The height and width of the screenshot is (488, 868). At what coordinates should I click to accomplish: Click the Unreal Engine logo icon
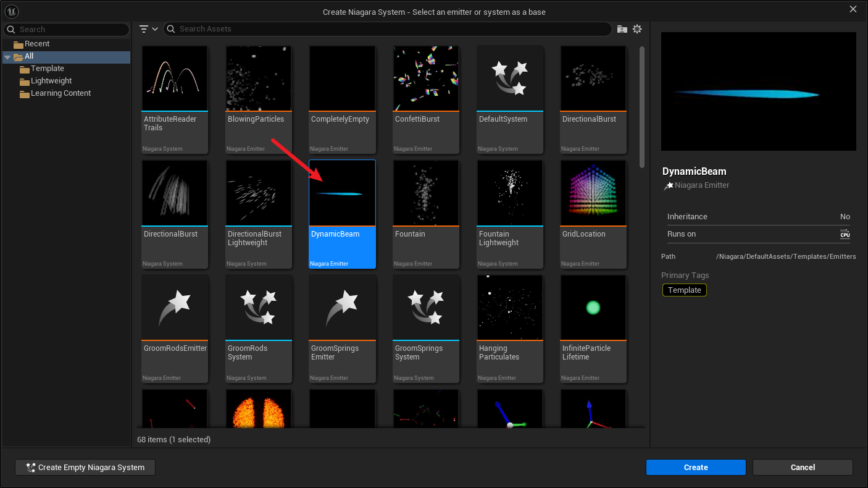11,12
